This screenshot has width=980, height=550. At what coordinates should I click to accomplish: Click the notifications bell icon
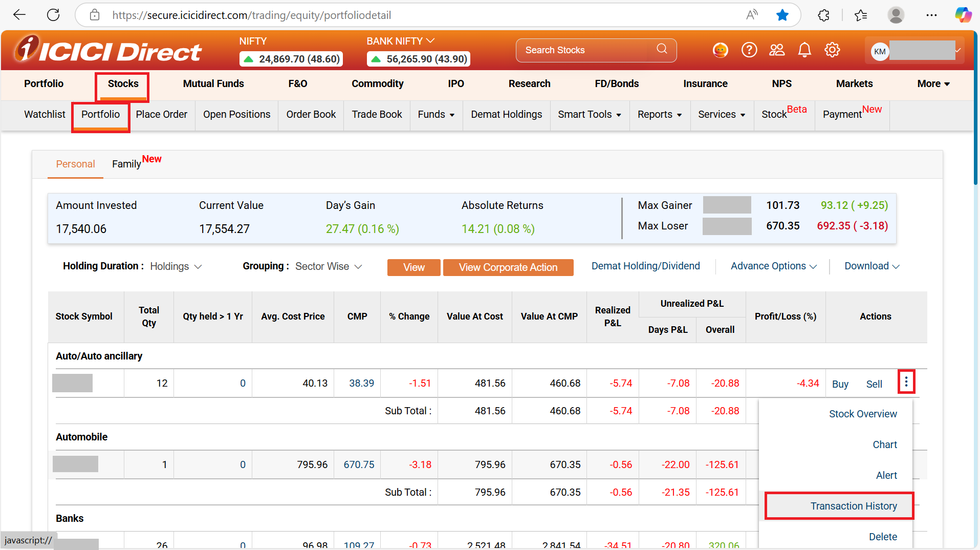804,50
